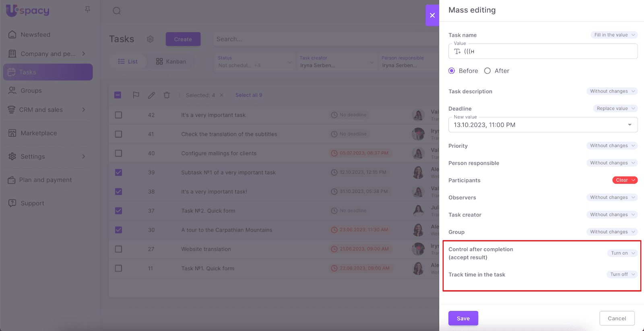Click the Select all 9 link
The height and width of the screenshot is (331, 644).
249,95
